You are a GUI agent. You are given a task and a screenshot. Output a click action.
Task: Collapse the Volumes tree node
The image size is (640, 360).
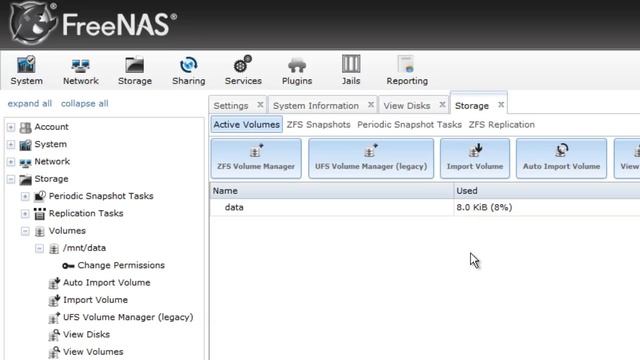[x=25, y=231]
